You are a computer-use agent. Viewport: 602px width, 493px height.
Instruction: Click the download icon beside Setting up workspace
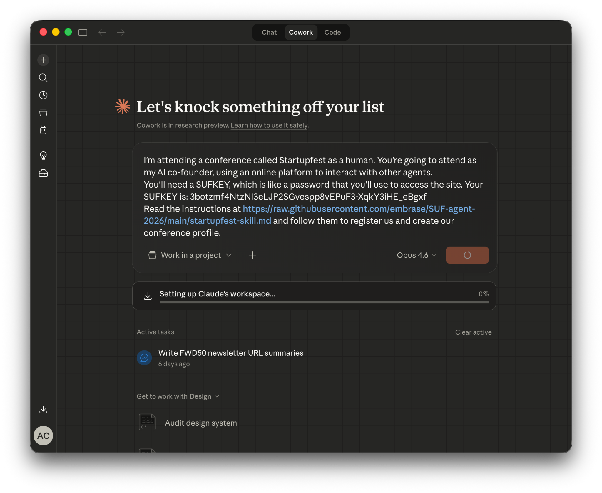pyautogui.click(x=147, y=296)
